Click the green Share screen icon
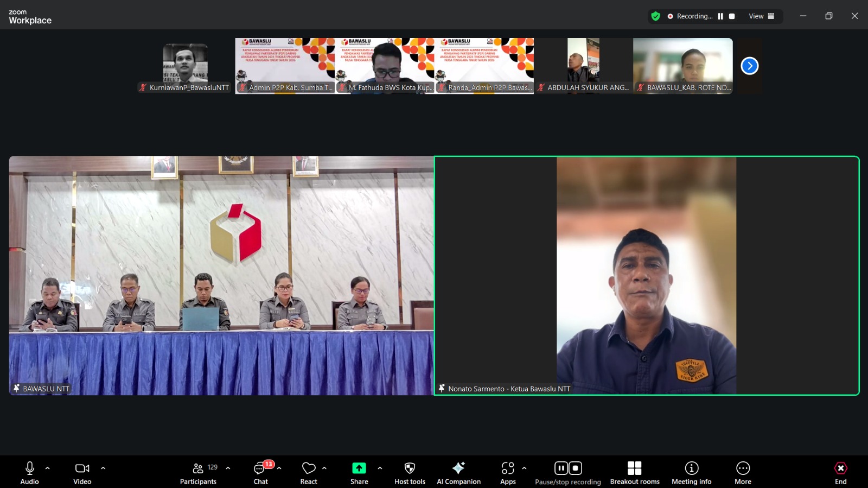 click(x=359, y=468)
